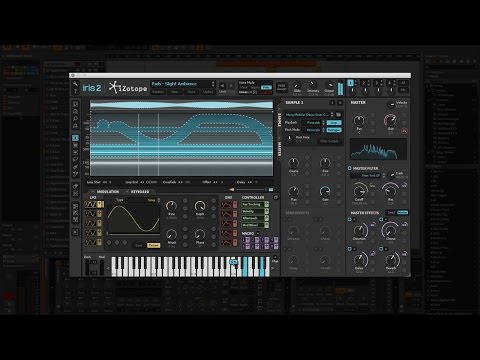Open the wrench settings icon

click(x=75, y=84)
